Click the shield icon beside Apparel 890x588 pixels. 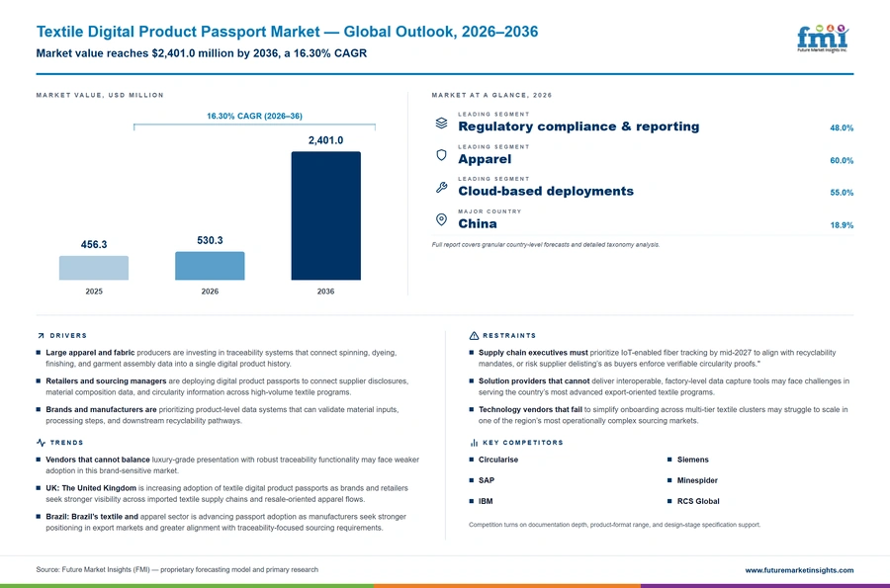tap(441, 155)
